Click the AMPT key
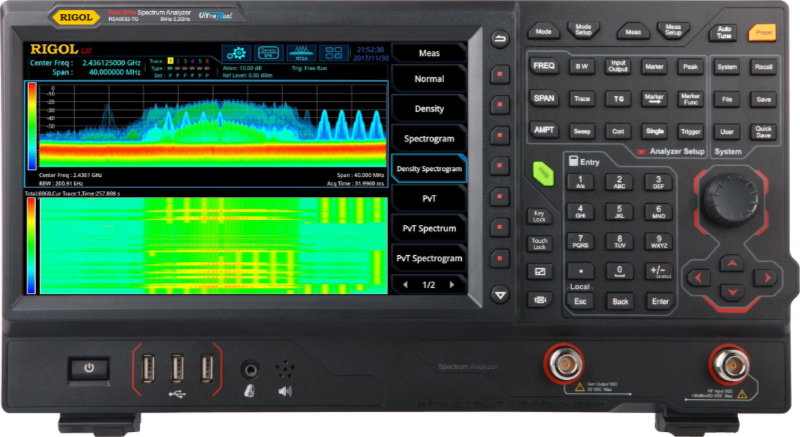The height and width of the screenshot is (437, 800). point(544,131)
